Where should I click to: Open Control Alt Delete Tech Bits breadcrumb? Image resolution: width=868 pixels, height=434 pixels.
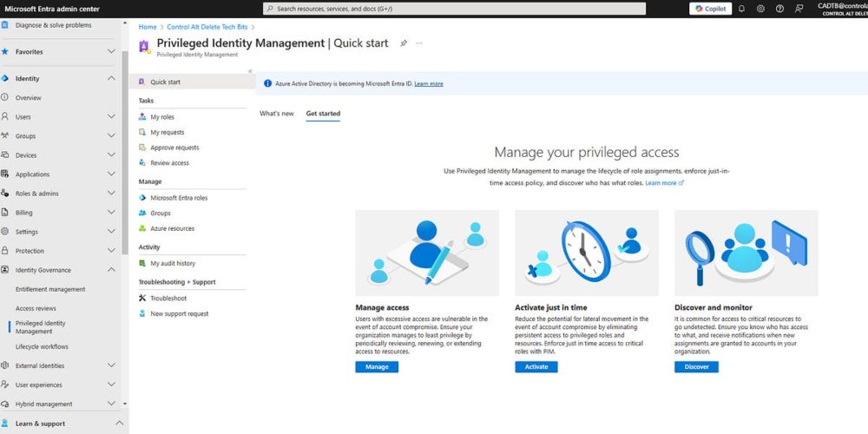point(207,27)
